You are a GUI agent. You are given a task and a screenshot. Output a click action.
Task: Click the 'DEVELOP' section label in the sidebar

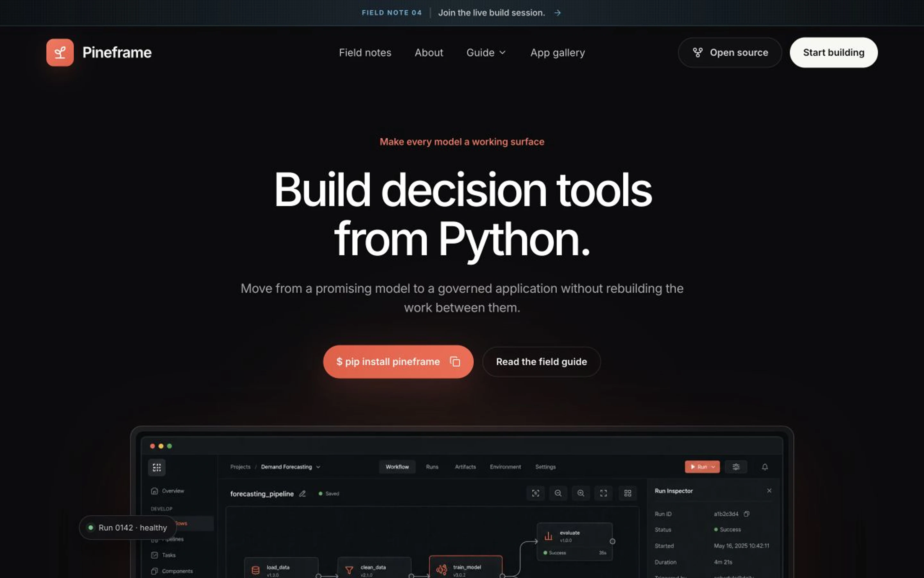pos(161,509)
